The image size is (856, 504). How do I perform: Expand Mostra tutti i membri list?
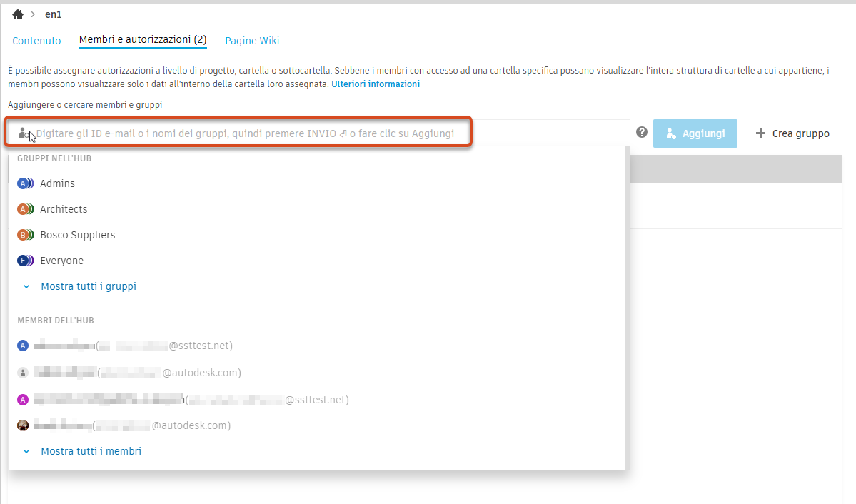click(x=91, y=450)
